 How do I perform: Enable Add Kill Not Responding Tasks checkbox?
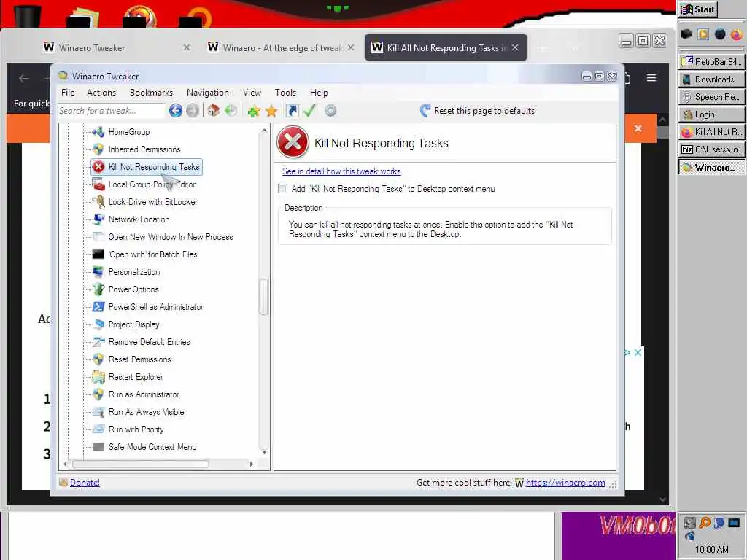[283, 189]
